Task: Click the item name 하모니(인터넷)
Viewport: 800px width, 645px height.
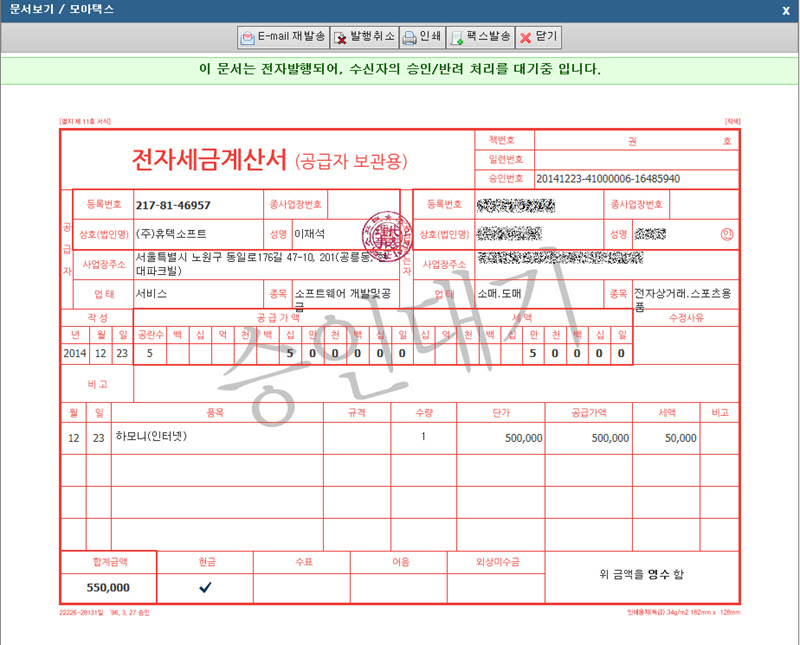Action: coord(151,437)
